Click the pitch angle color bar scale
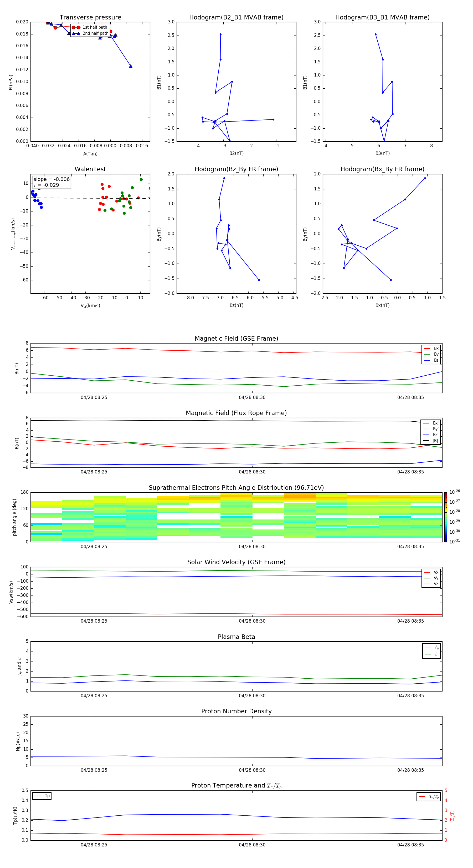Viewport: 473px width, 868px height. click(446, 517)
